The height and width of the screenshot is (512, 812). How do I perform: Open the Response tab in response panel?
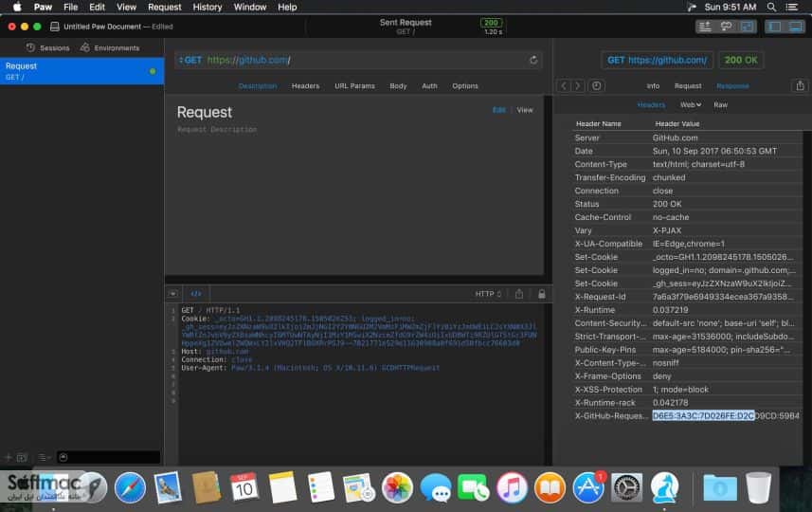pos(732,86)
